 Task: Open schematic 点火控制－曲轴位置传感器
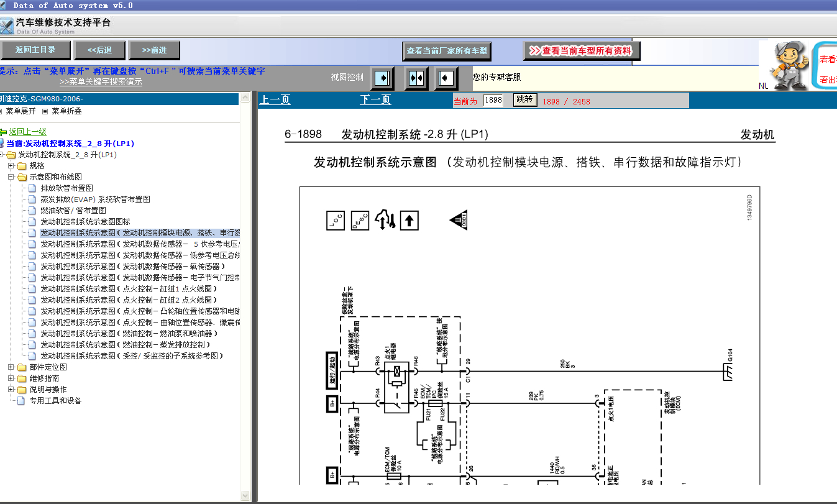coord(140,323)
